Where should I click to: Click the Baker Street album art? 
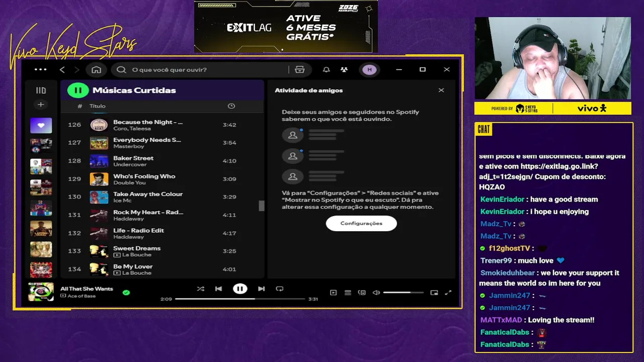pyautogui.click(x=99, y=161)
